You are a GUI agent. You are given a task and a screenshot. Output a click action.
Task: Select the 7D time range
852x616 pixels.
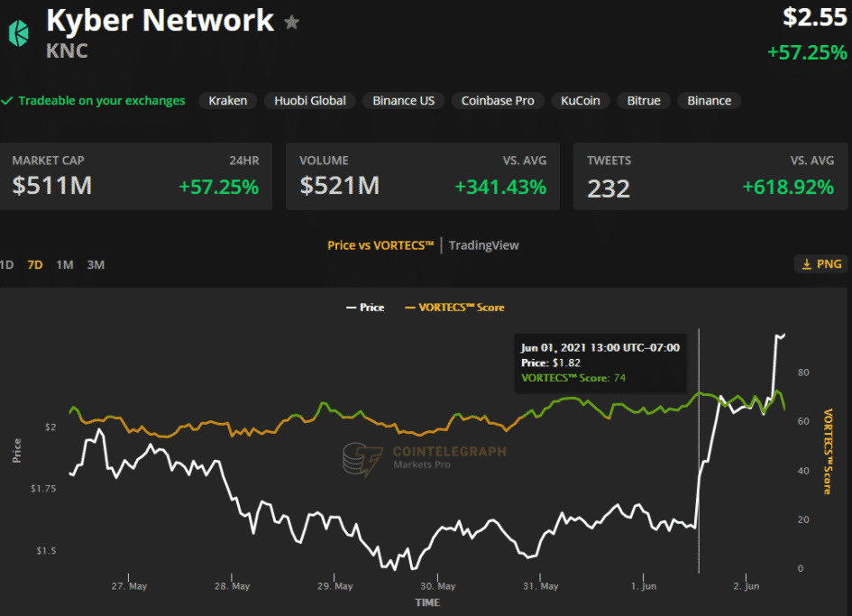[35, 264]
